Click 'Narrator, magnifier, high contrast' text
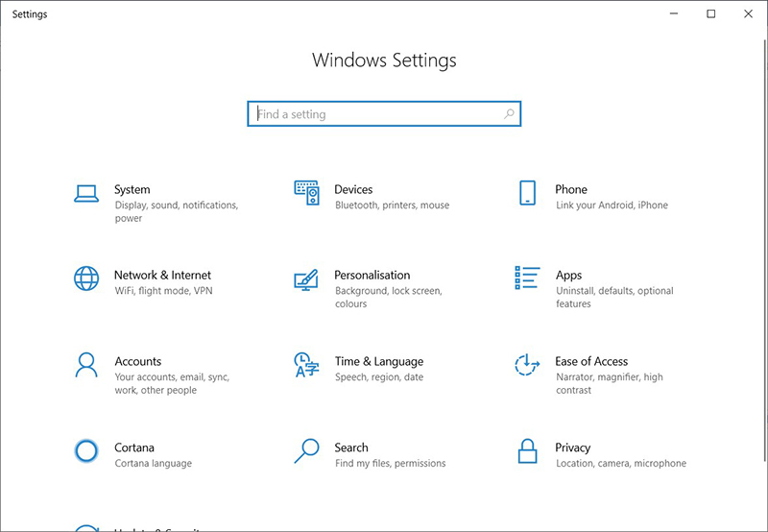768x532 pixels. pos(610,383)
